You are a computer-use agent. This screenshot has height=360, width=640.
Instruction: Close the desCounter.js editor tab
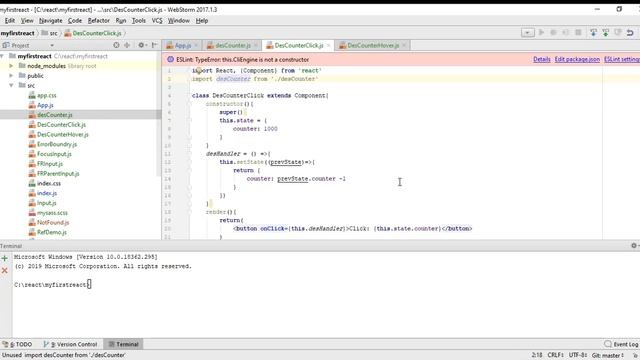(256, 45)
